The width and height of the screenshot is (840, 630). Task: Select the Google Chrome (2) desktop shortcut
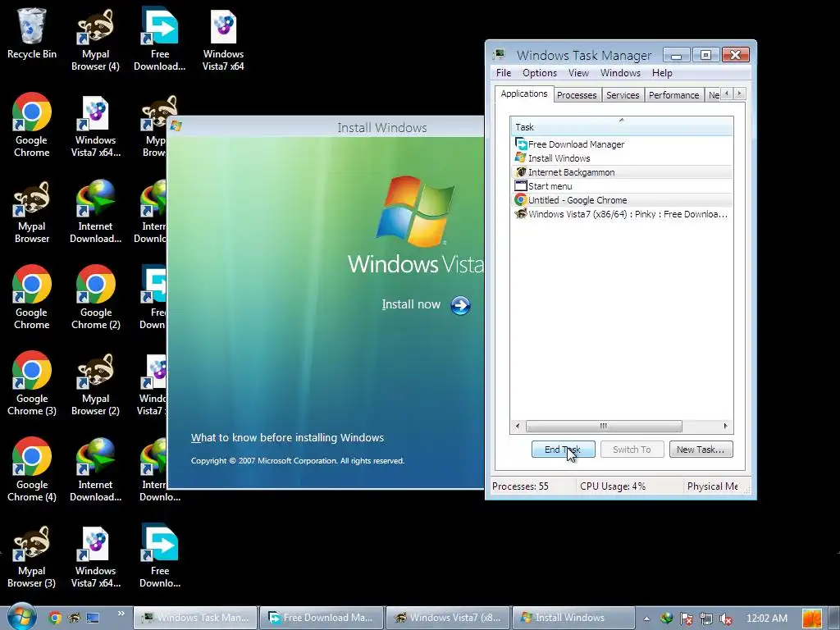click(x=95, y=297)
